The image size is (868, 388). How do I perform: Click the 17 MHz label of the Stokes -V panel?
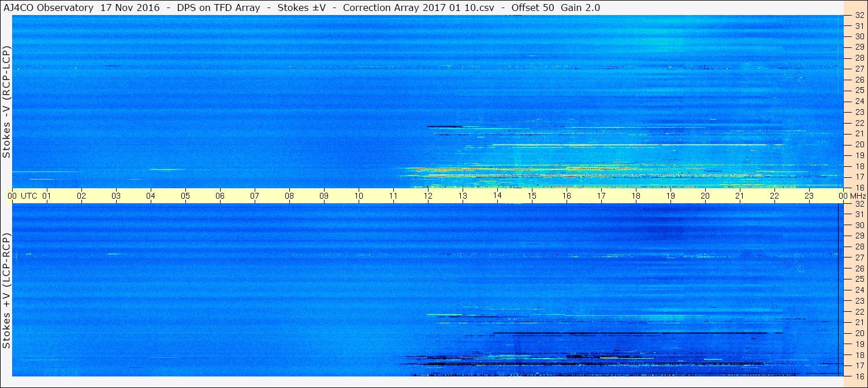coord(859,177)
